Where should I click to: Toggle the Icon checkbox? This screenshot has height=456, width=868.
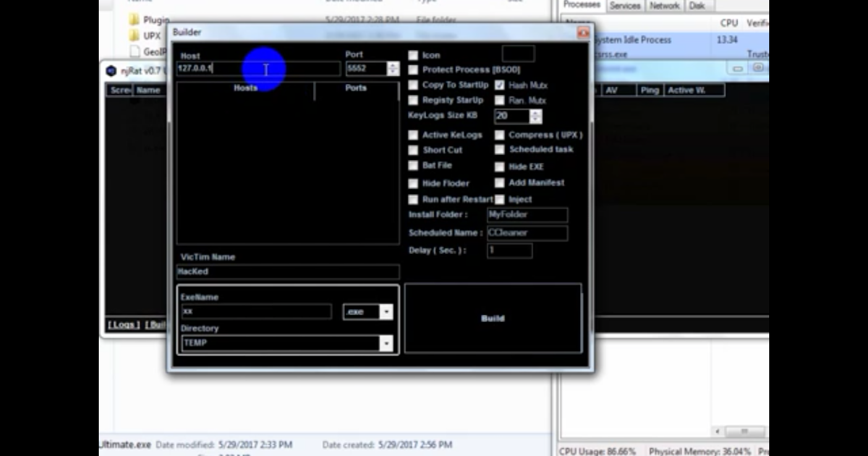click(x=413, y=55)
